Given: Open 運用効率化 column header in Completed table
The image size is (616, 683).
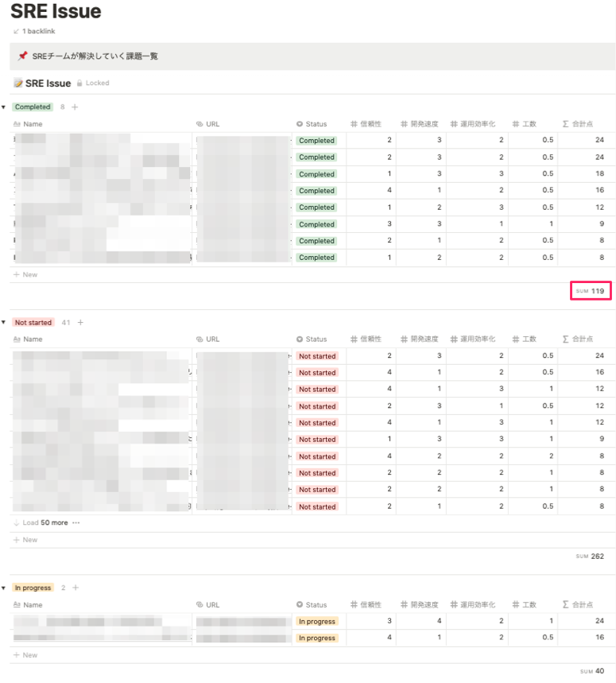Looking at the screenshot, I should 473,124.
